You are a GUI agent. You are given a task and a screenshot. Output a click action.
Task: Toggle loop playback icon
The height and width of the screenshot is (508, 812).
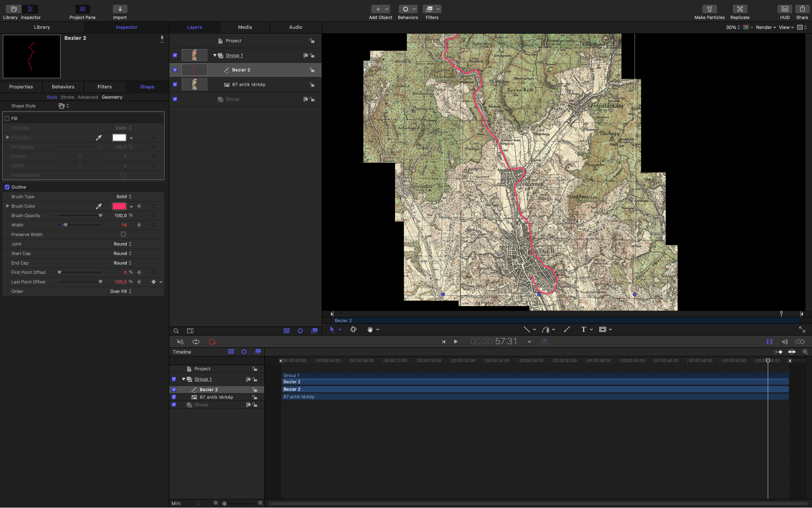coord(196,342)
